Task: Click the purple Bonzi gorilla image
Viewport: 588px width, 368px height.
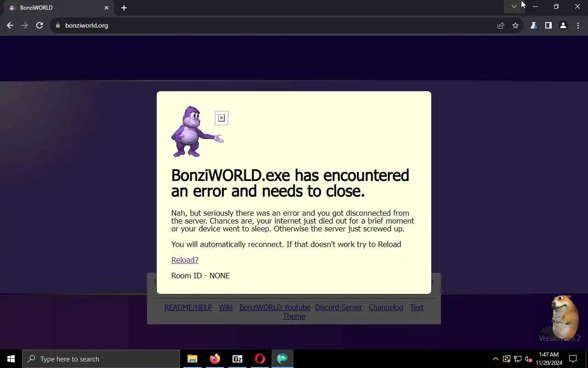Action: pos(197,132)
